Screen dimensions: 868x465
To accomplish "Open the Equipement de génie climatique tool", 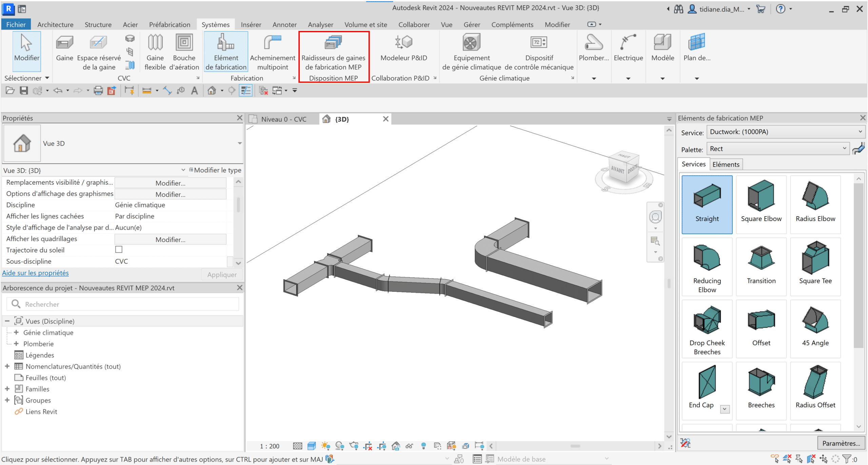I will tap(471, 52).
